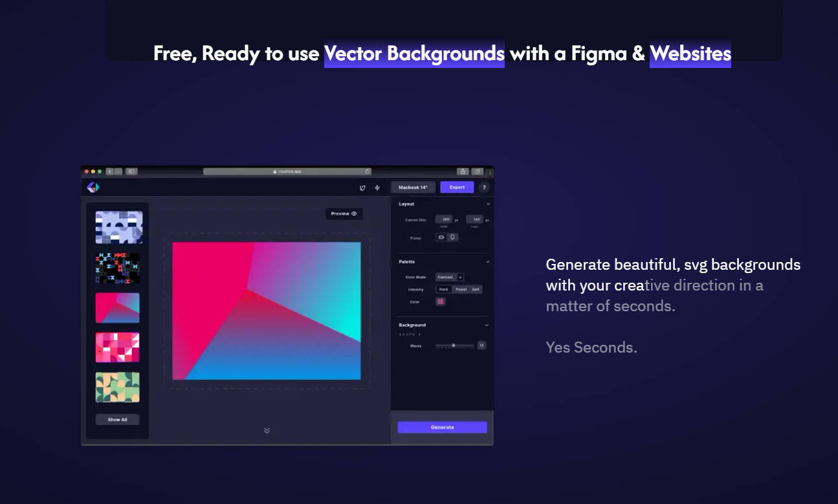Select the portrait phone frame icon
The width and height of the screenshot is (838, 504).
[452, 237]
